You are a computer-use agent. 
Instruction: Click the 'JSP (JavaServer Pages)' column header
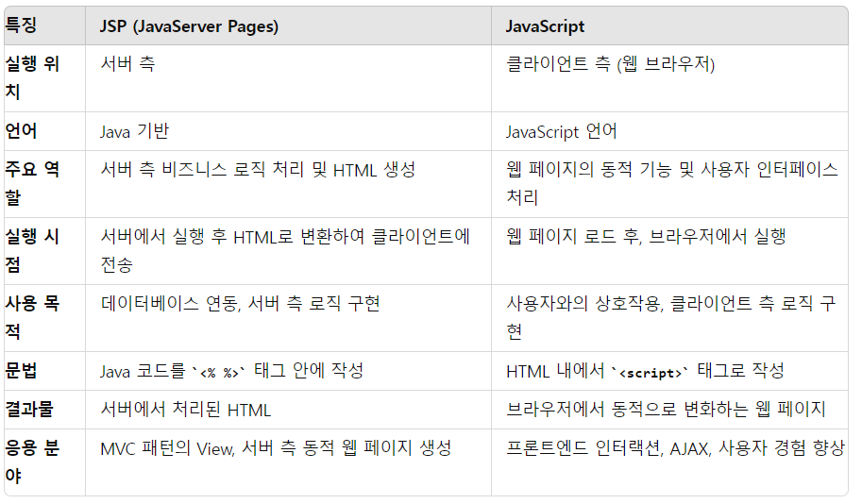pos(288,25)
